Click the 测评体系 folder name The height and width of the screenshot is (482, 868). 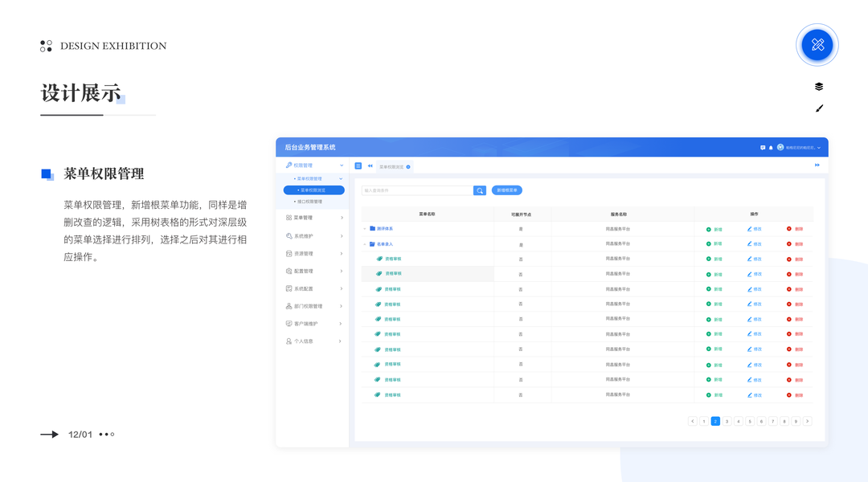click(x=385, y=229)
